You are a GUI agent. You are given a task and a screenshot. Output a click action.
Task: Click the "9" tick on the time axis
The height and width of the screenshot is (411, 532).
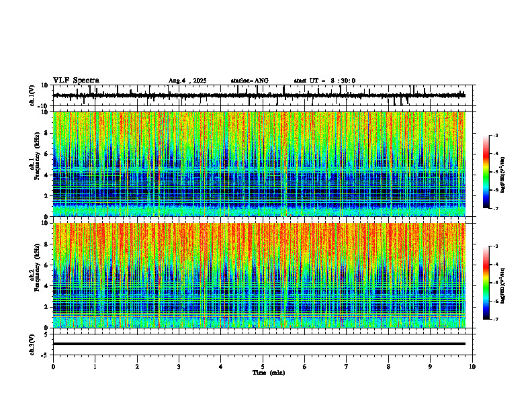[x=430, y=367]
